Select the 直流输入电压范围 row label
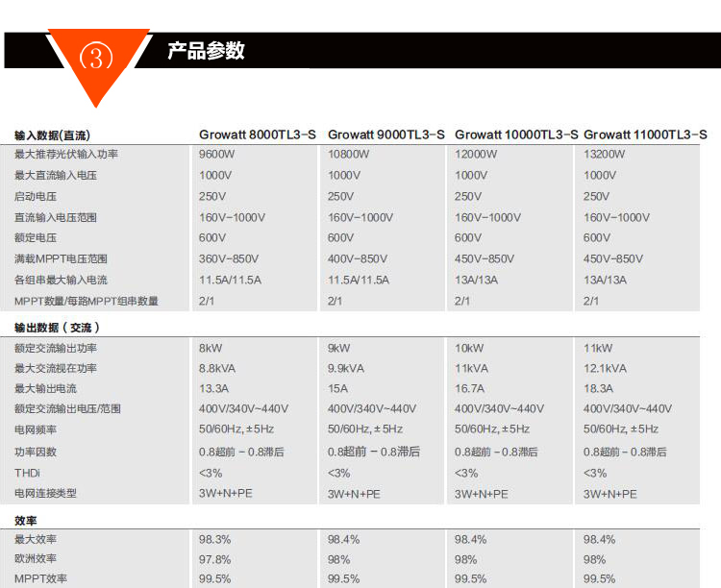Image resolution: width=721 pixels, height=588 pixels. coord(56,217)
